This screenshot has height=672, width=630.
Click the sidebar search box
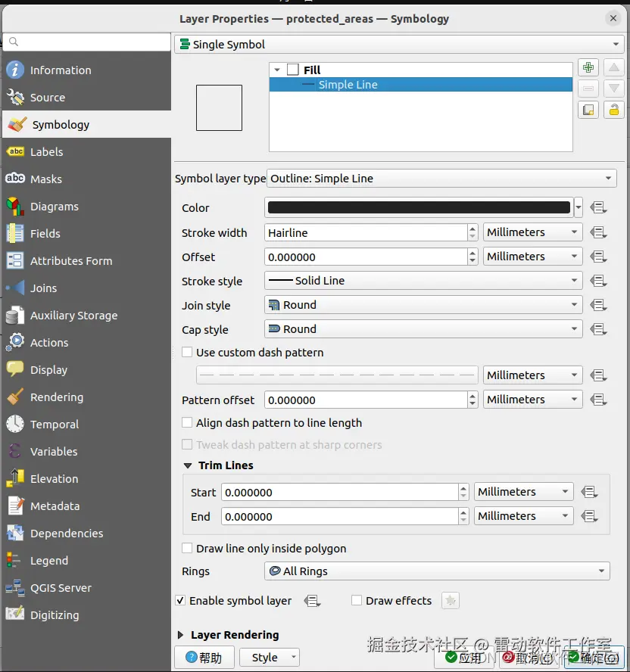[86, 42]
